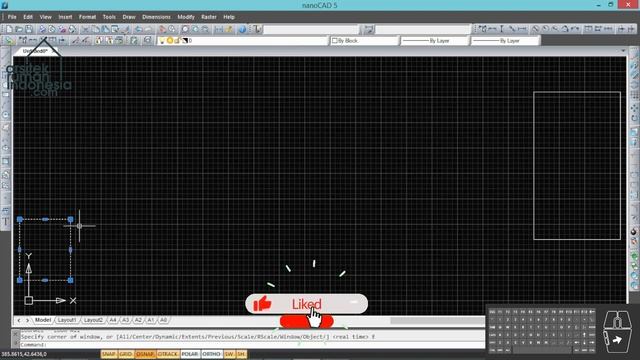Click the layout tabs scroll-left arrow

pyautogui.click(x=19, y=320)
